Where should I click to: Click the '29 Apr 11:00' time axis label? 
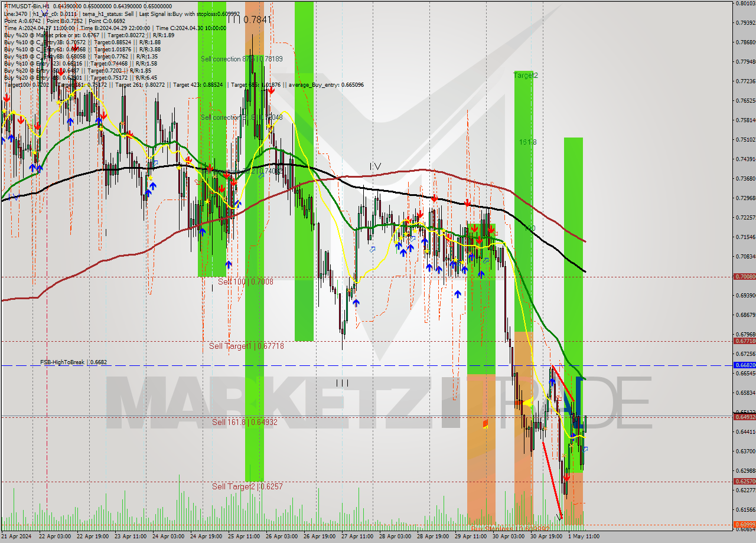(x=470, y=537)
